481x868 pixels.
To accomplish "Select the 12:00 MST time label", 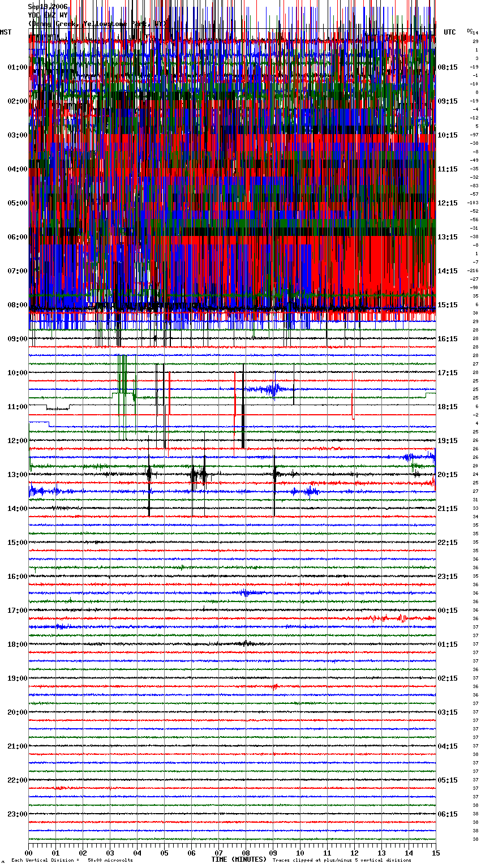I will tap(18, 441).
